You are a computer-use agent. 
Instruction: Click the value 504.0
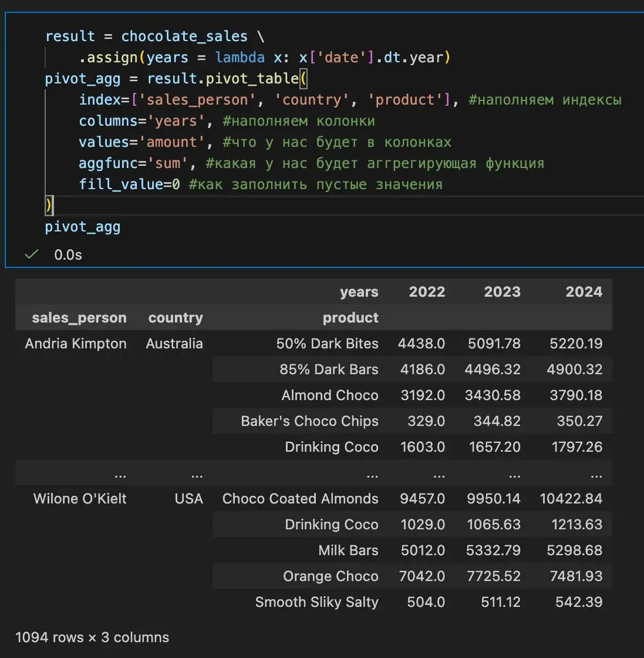(x=426, y=602)
